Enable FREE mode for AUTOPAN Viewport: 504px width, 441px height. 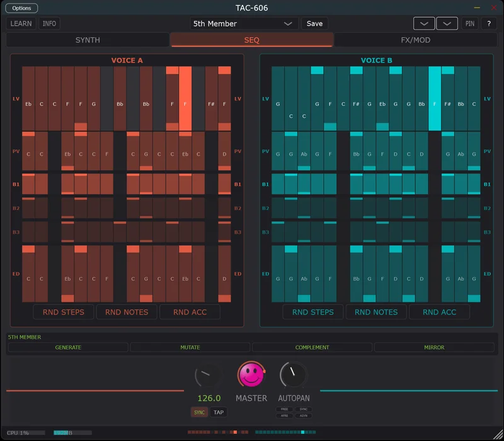click(283, 409)
